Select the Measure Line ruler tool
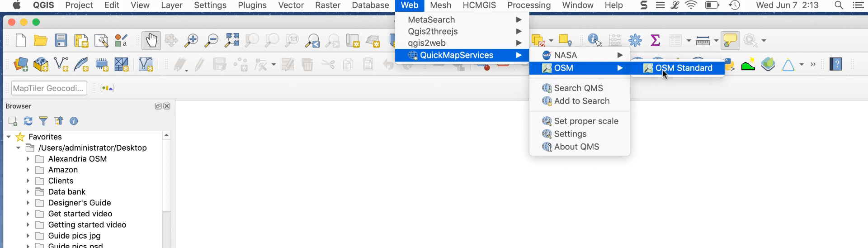 click(x=703, y=41)
